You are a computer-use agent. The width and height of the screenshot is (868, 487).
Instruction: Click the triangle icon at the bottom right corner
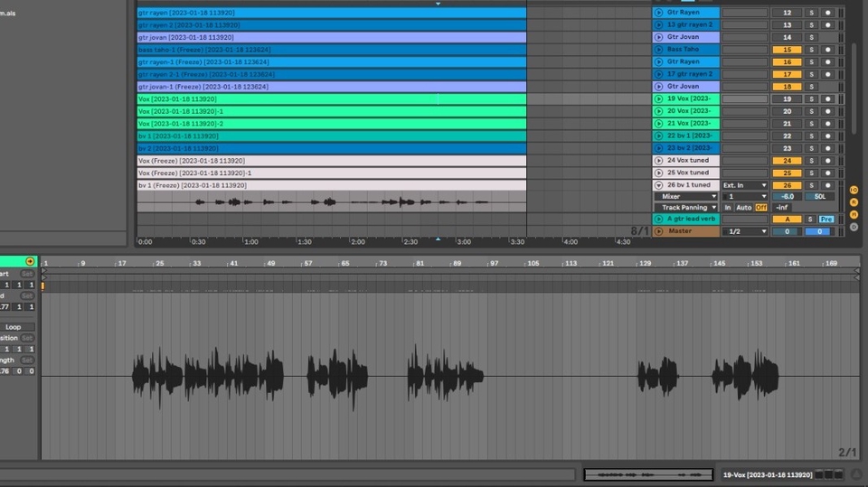[x=856, y=474]
